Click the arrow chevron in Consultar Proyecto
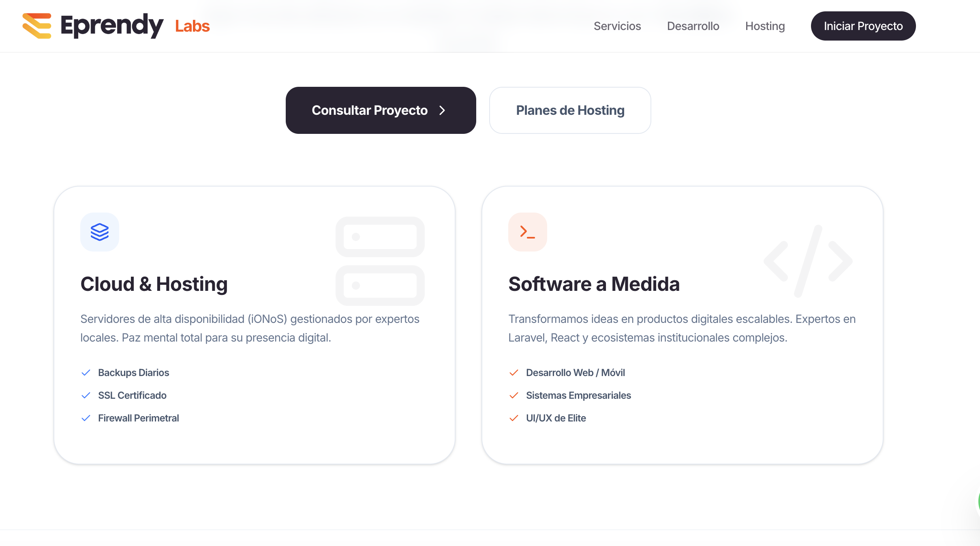This screenshot has width=980, height=546. pyautogui.click(x=442, y=110)
